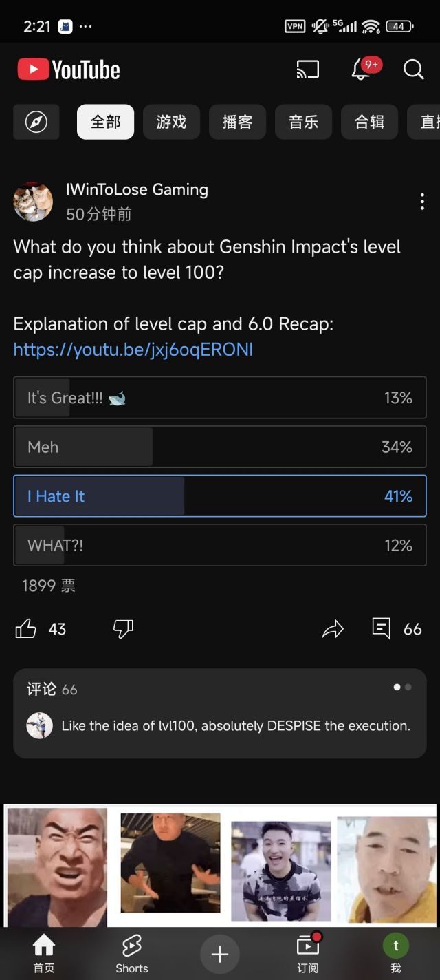Open the IWinToLose Gaming channel name
The height and width of the screenshot is (980, 440).
137,190
